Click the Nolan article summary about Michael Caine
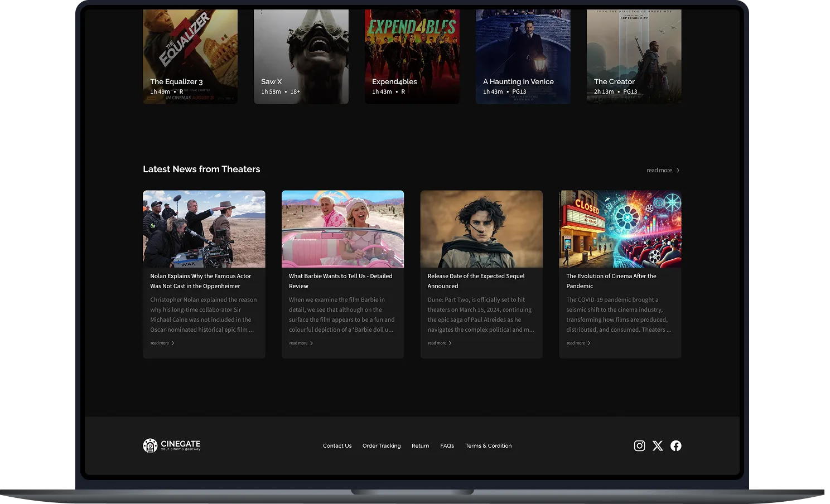The height and width of the screenshot is (504, 830). [204, 314]
